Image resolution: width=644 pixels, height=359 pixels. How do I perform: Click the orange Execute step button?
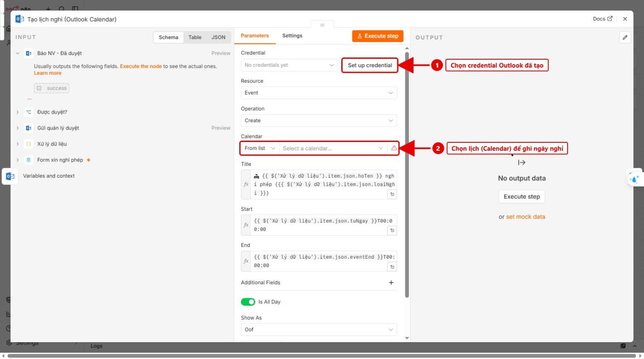(378, 36)
